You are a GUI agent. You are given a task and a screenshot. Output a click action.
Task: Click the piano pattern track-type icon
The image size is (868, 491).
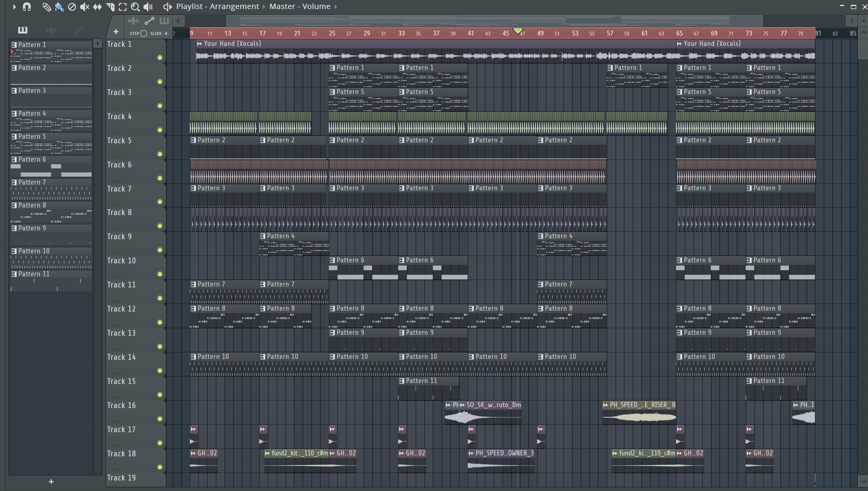[164, 21]
